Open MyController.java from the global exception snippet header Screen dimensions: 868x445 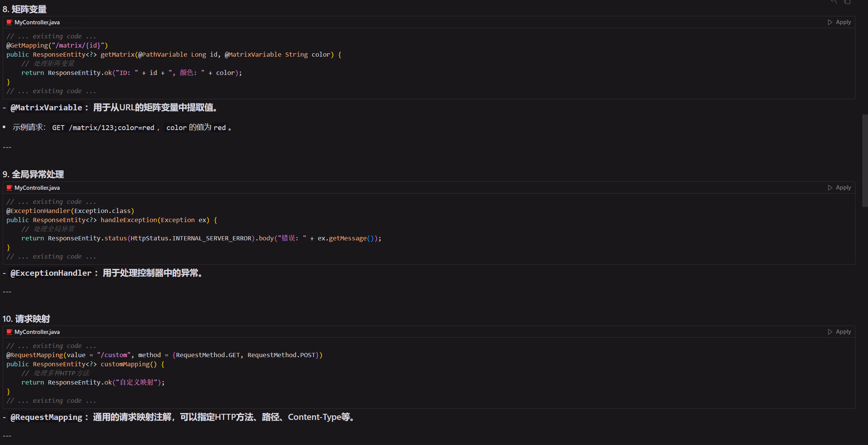click(37, 188)
